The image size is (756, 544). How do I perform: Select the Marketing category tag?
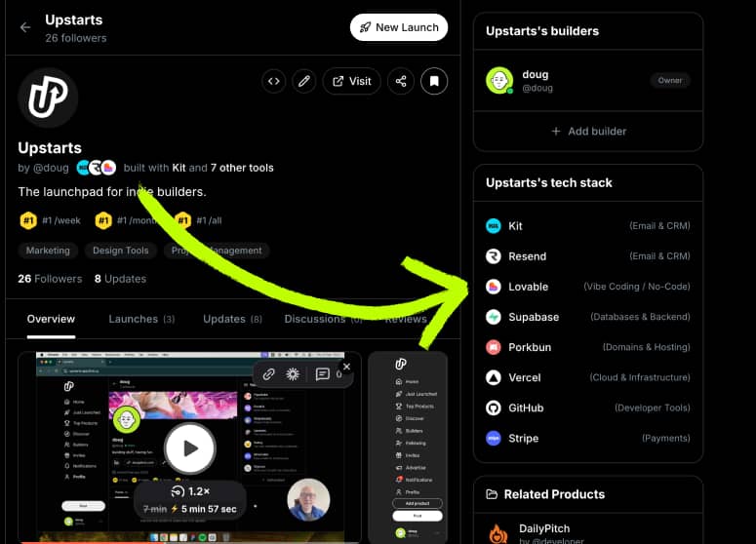(48, 251)
